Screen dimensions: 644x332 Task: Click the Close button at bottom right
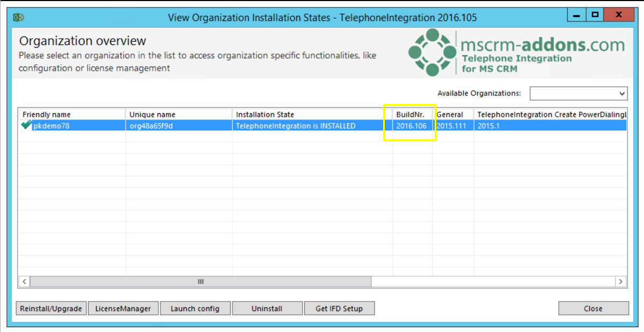click(594, 308)
